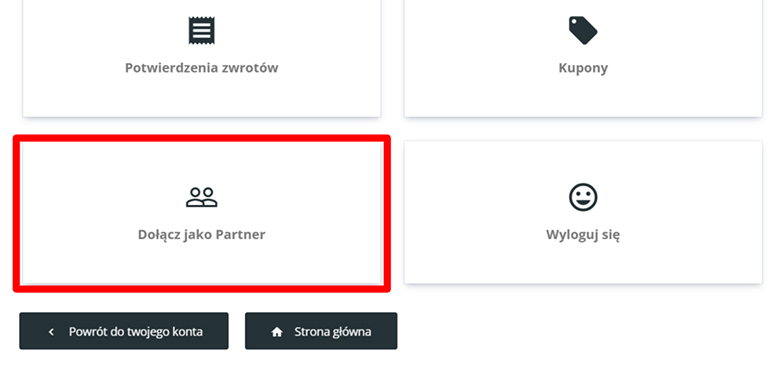
Task: View your coupons from the Kupony tile
Action: (583, 58)
